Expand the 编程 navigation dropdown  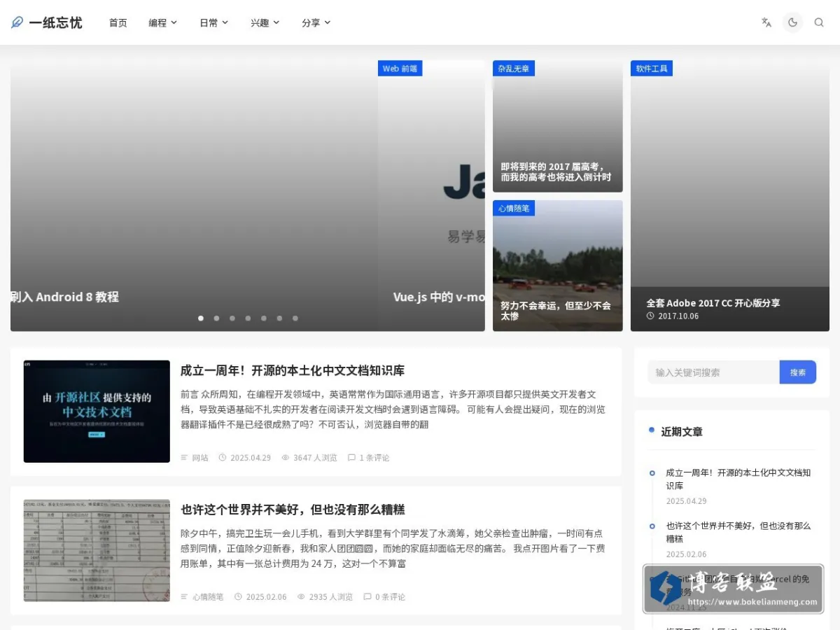click(163, 22)
